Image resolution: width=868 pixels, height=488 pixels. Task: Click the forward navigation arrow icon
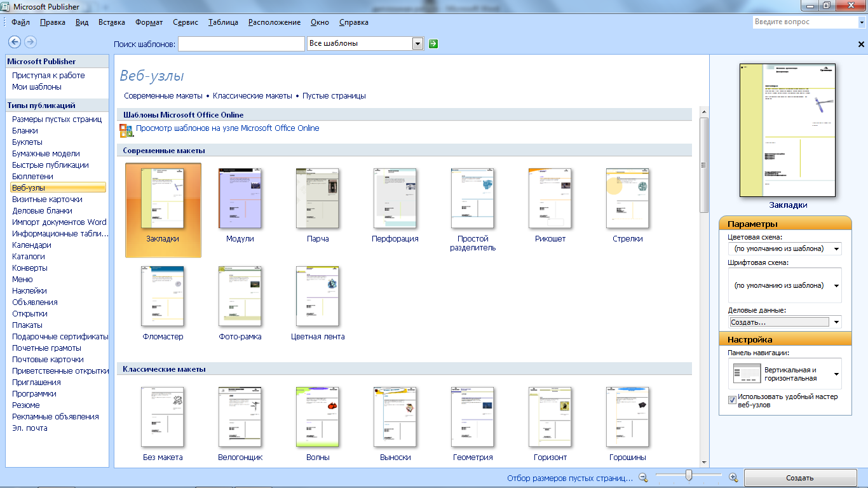pyautogui.click(x=30, y=42)
